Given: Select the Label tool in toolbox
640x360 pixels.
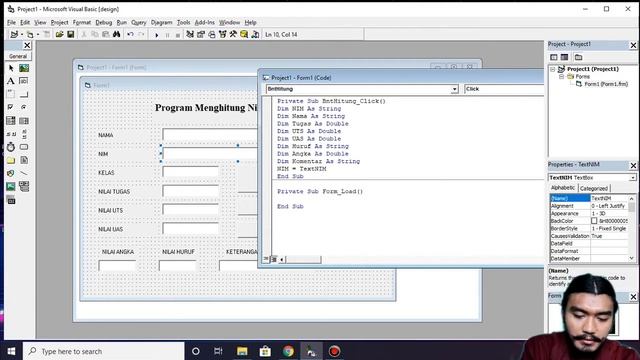Looking at the screenshot, I should (x=11, y=81).
